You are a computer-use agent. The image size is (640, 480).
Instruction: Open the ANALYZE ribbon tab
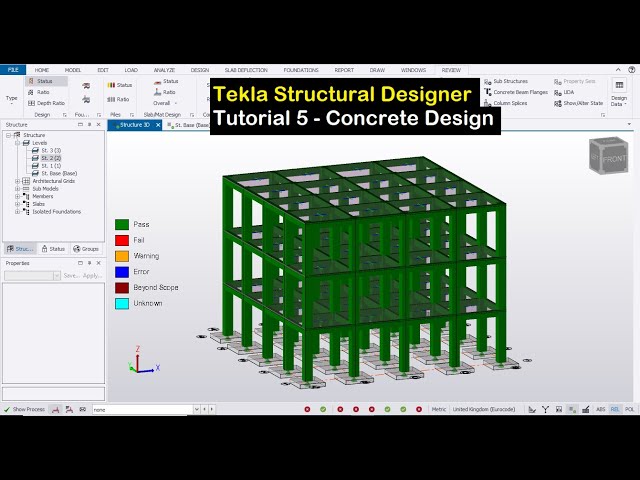click(164, 70)
